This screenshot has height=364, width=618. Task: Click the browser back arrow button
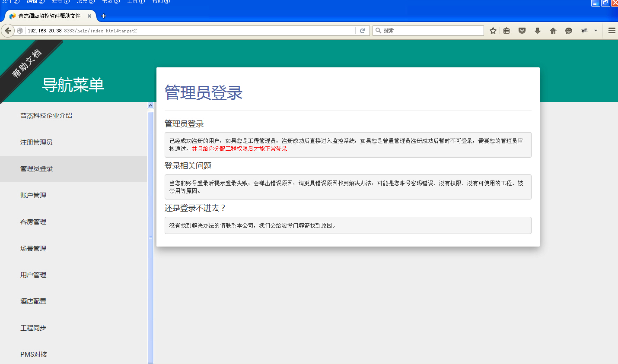pos(8,31)
